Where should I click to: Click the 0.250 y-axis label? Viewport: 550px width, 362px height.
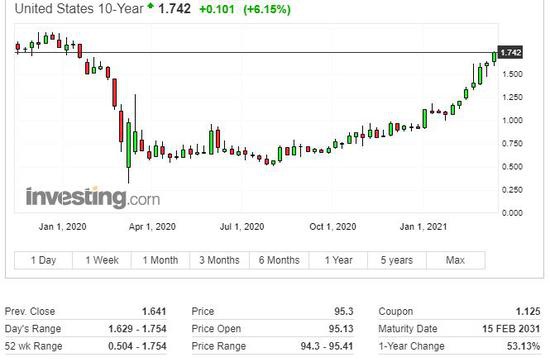pyautogui.click(x=512, y=190)
